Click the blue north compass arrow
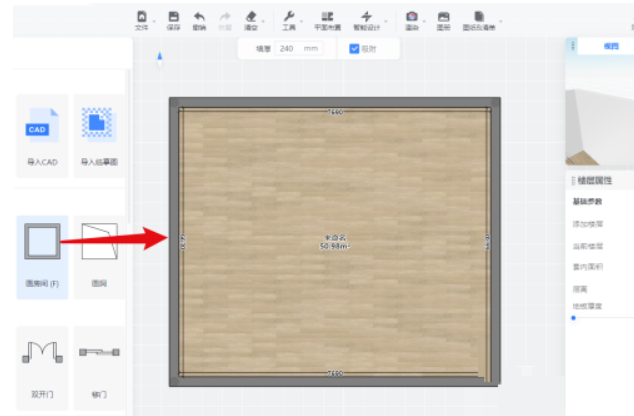 tap(160, 58)
